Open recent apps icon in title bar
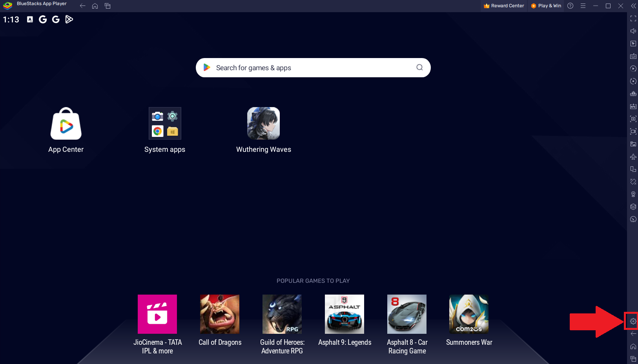 click(x=108, y=6)
